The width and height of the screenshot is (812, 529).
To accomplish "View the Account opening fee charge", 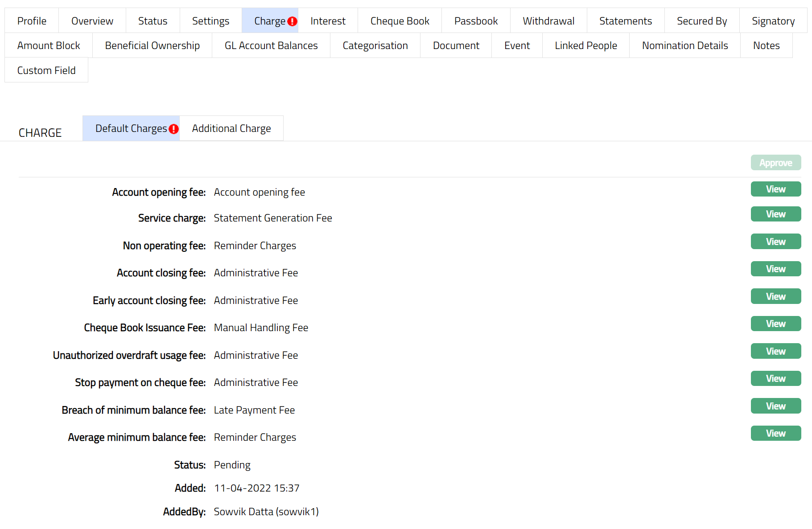I will click(775, 189).
